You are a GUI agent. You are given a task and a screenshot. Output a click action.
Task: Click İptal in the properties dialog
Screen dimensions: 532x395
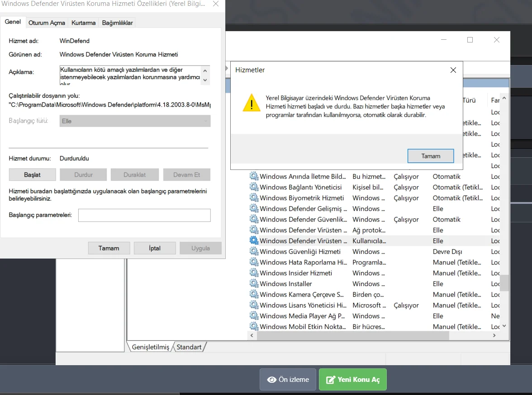(155, 248)
